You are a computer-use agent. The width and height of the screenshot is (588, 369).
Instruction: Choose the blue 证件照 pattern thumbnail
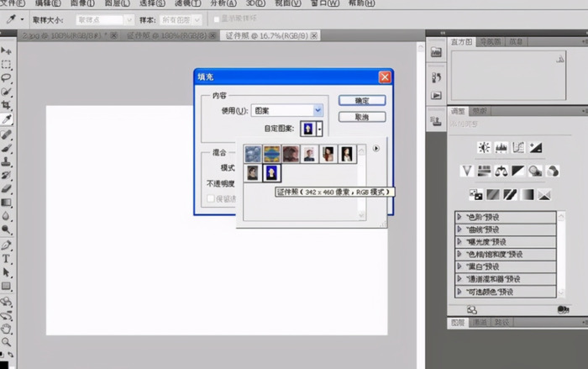pyautogui.click(x=271, y=173)
